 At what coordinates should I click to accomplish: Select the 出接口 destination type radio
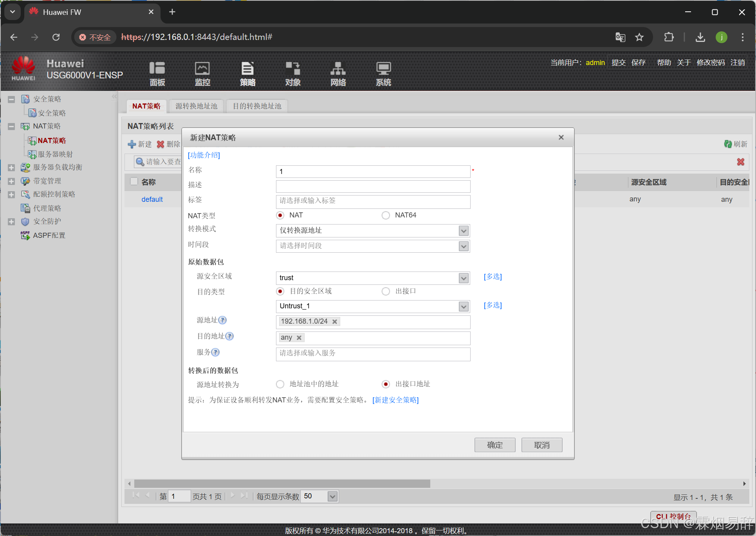click(x=386, y=291)
